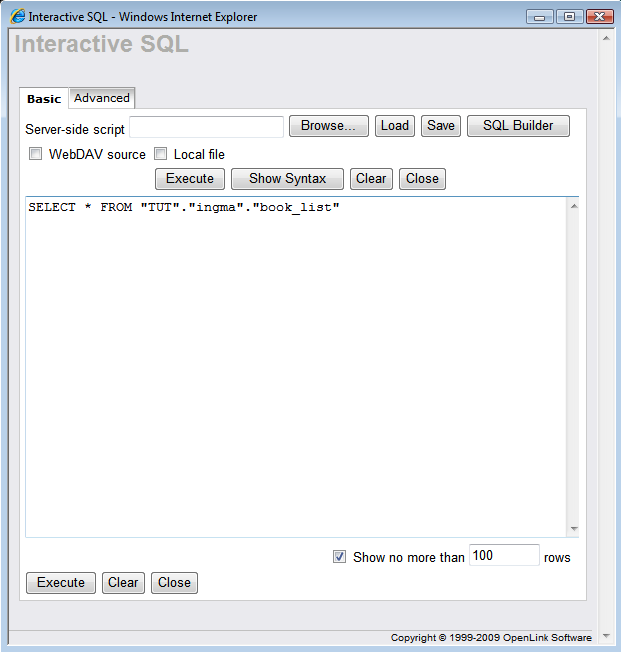Open the SQL Builder

[x=518, y=126]
